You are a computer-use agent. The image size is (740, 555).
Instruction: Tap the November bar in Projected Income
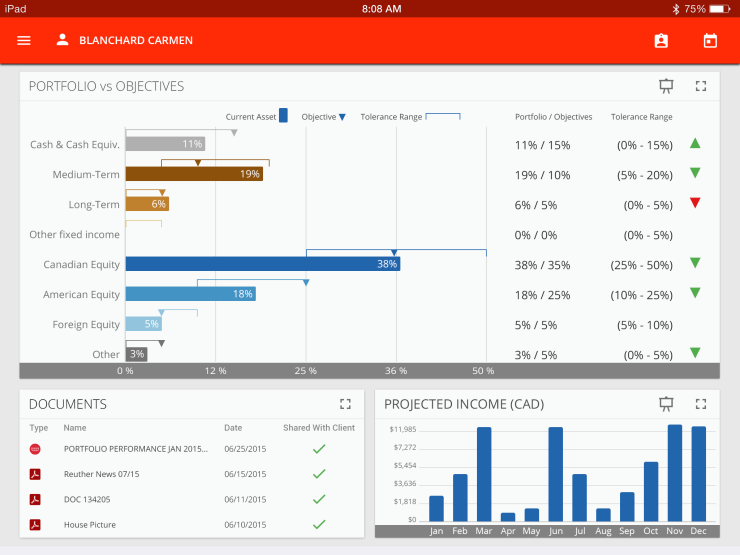point(675,473)
